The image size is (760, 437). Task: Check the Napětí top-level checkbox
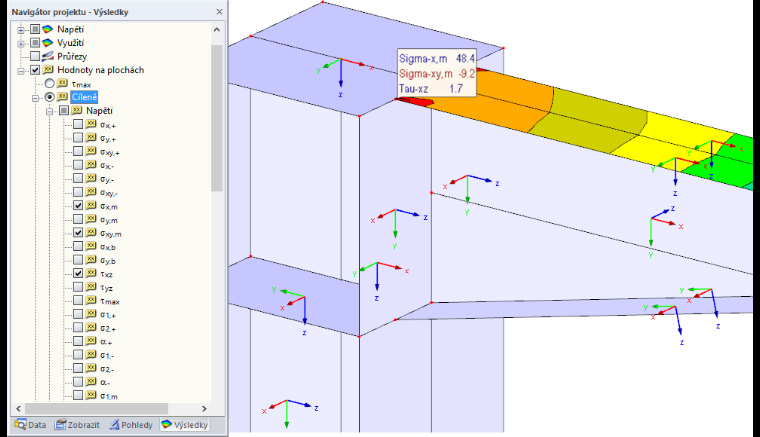[35, 30]
